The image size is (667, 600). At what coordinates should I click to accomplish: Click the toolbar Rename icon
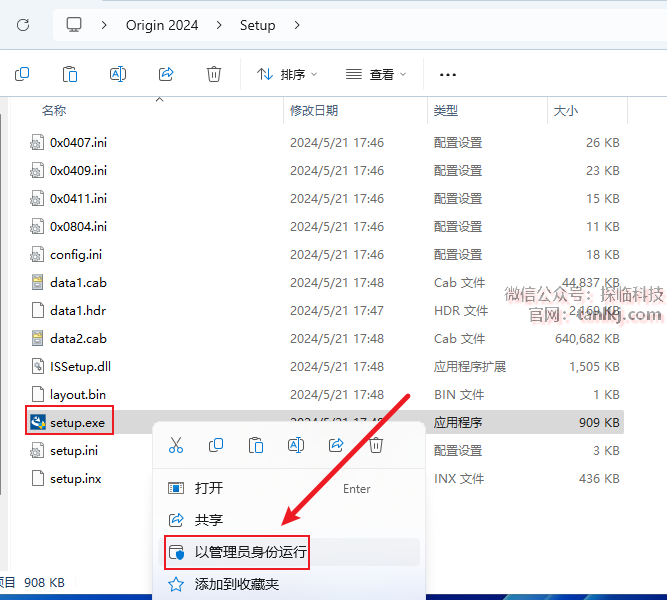[118, 74]
